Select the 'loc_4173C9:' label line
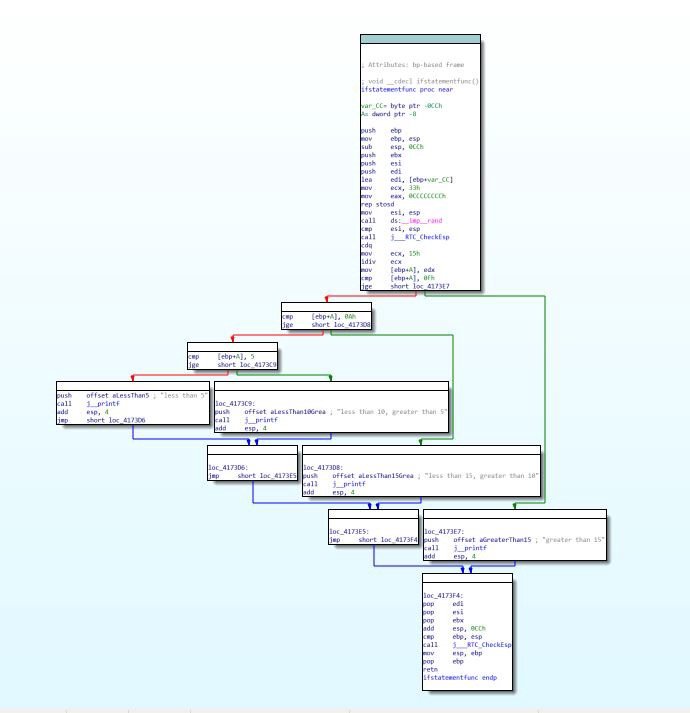Image resolution: width=690 pixels, height=713 pixels. (x=235, y=404)
